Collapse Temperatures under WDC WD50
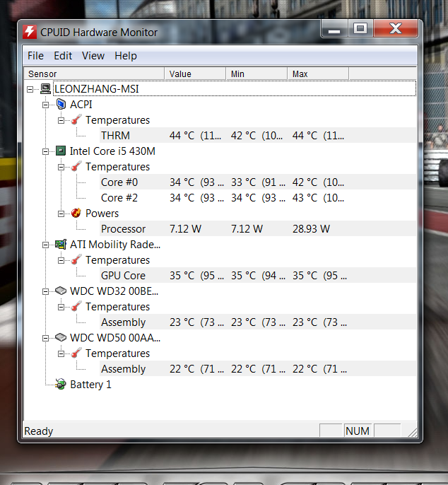 coord(61,353)
